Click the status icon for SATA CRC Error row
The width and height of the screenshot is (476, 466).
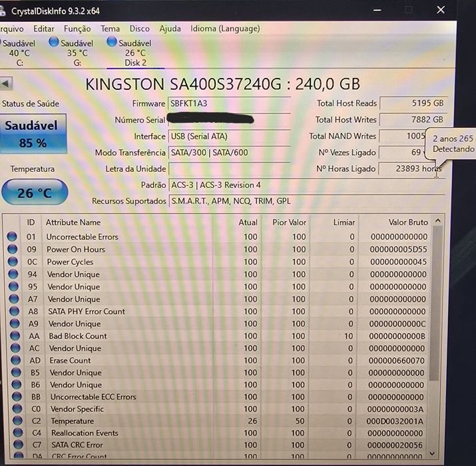pyautogui.click(x=18, y=445)
